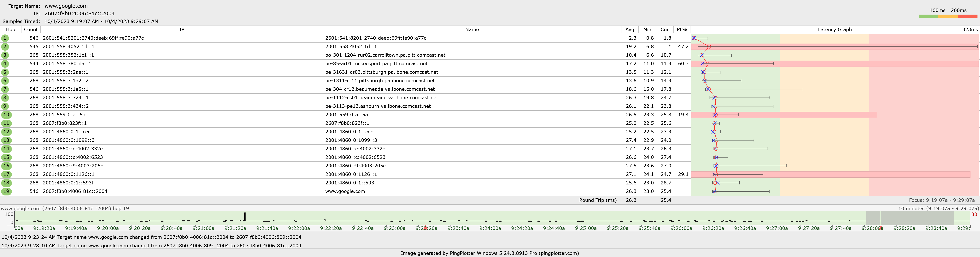Click hop 2 red packet loss bar

[835, 46]
